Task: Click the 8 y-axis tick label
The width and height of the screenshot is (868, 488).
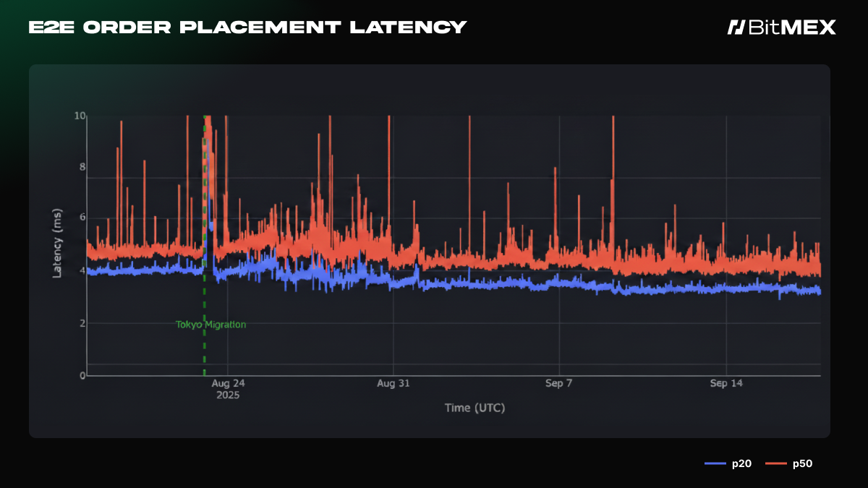Action: pos(82,167)
